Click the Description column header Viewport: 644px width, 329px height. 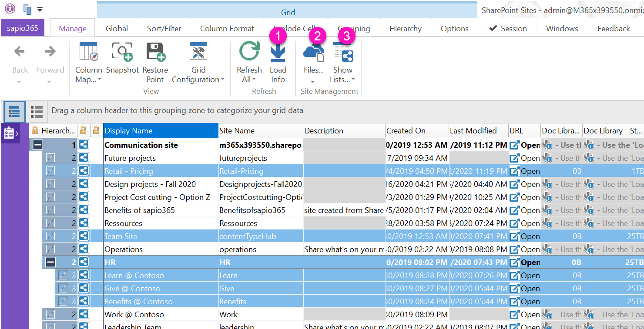[x=344, y=130]
